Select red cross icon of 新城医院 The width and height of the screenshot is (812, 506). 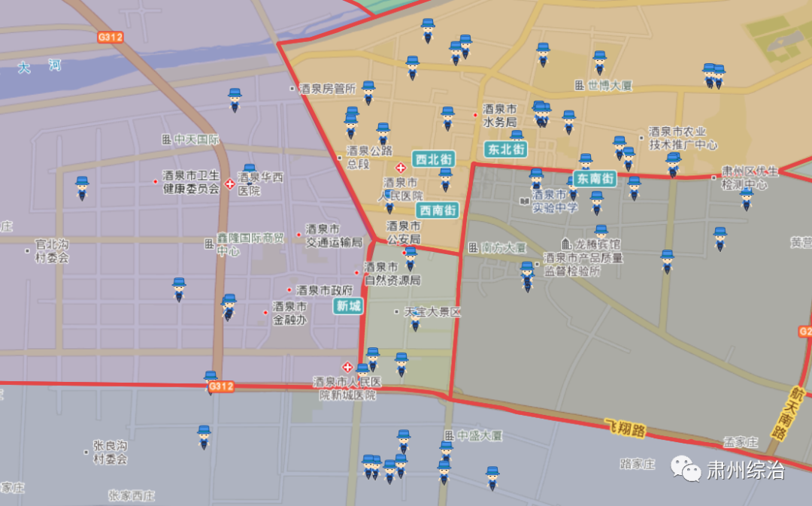pos(347,367)
